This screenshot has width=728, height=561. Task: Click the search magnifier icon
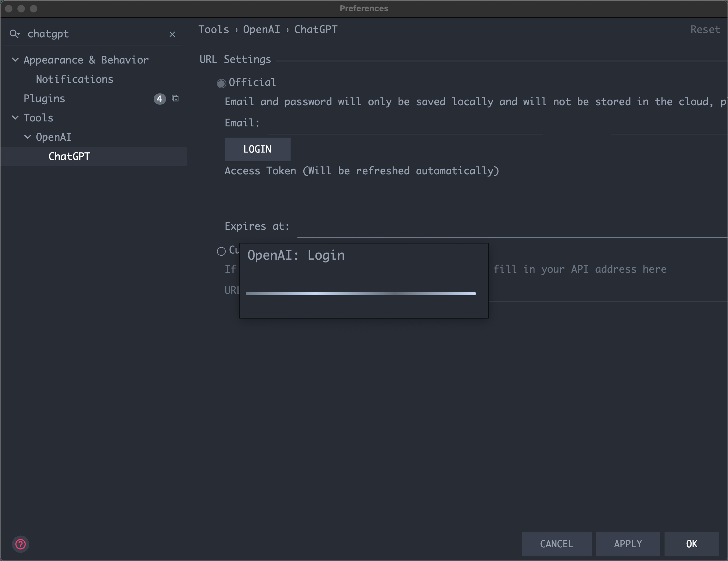(x=15, y=34)
